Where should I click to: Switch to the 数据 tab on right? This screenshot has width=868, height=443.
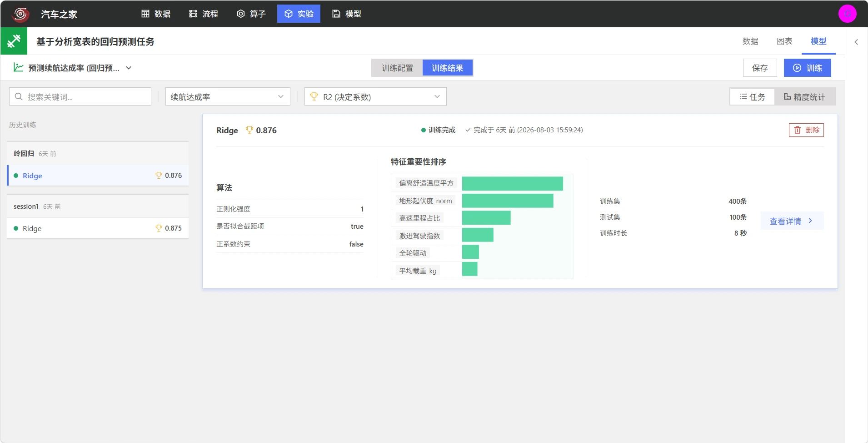[x=750, y=41]
